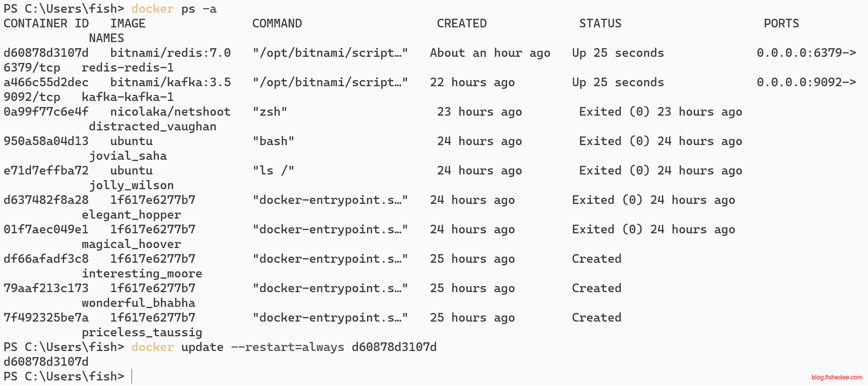Click the bitnami/redis:7.0 image name
868x386 pixels.
pyautogui.click(x=170, y=53)
